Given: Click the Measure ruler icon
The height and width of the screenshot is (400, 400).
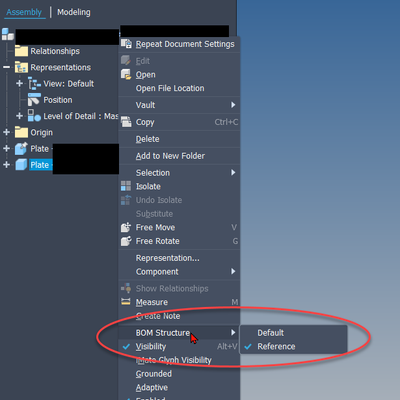Looking at the screenshot, I should pos(126,302).
